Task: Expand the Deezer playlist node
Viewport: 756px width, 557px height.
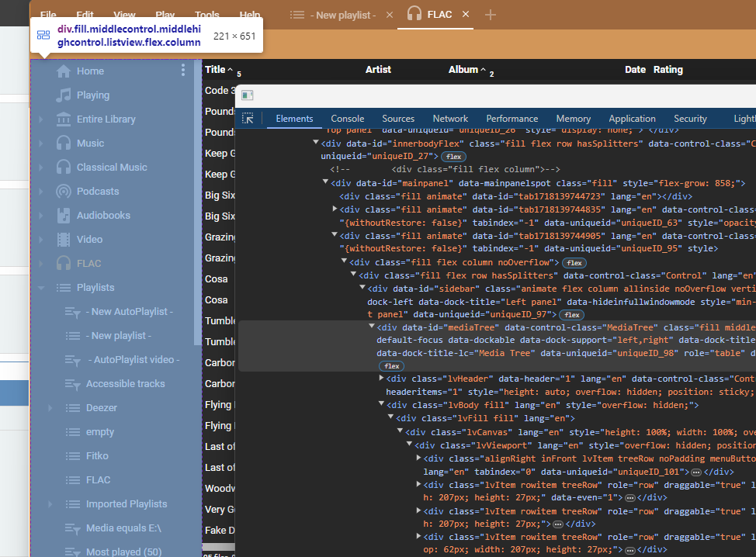Action: [50, 408]
